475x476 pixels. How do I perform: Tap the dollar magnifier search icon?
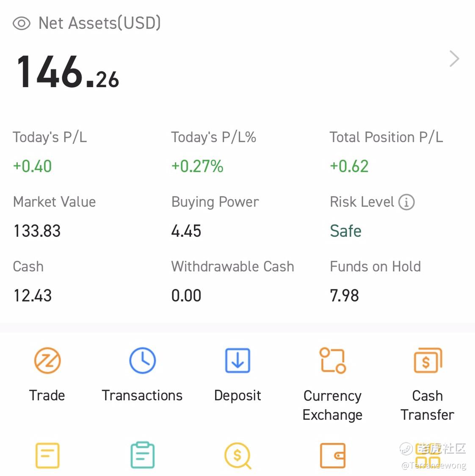click(237, 456)
